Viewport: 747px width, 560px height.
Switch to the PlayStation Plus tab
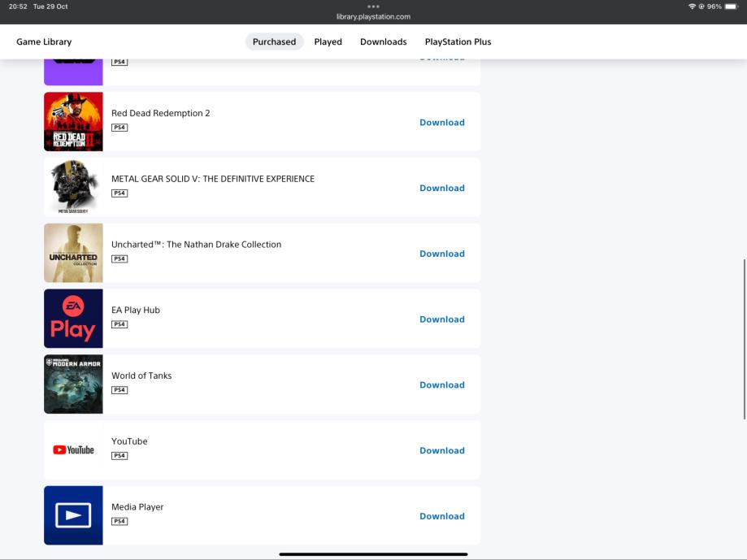point(458,42)
